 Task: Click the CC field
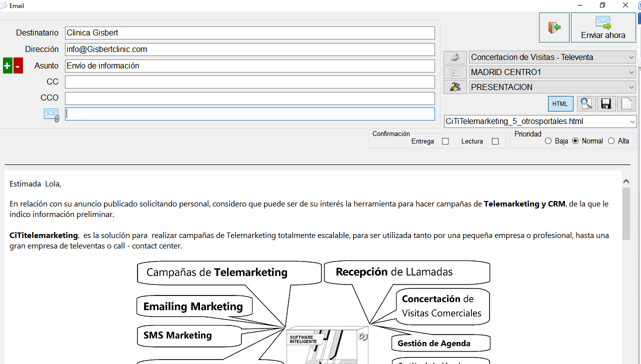250,82
